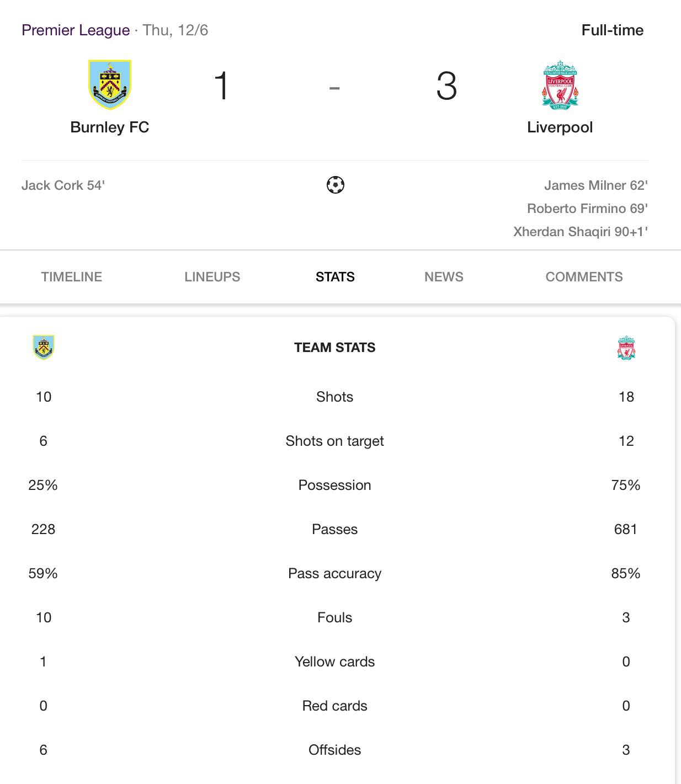The image size is (681, 784).
Task: Open the Liverpool team name
Action: (560, 127)
